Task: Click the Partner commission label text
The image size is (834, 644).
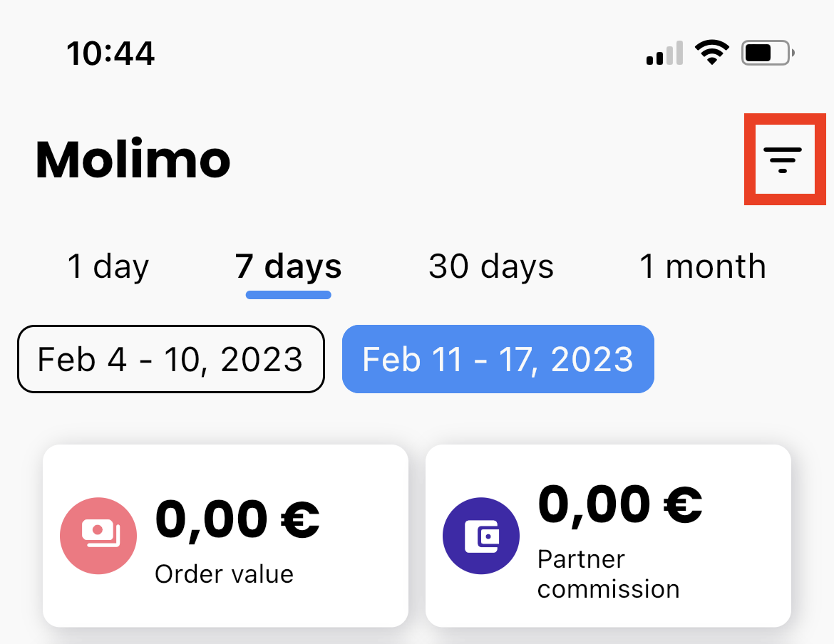Action: [x=609, y=574]
